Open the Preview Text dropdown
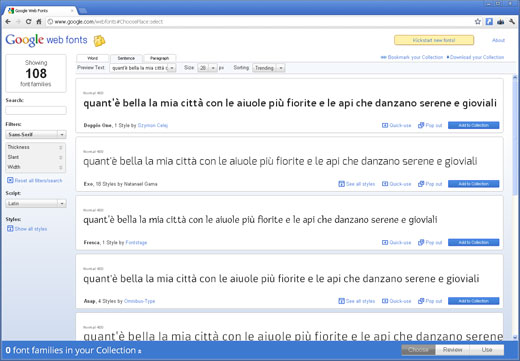Screen dimensions: 520x361 point(143,68)
